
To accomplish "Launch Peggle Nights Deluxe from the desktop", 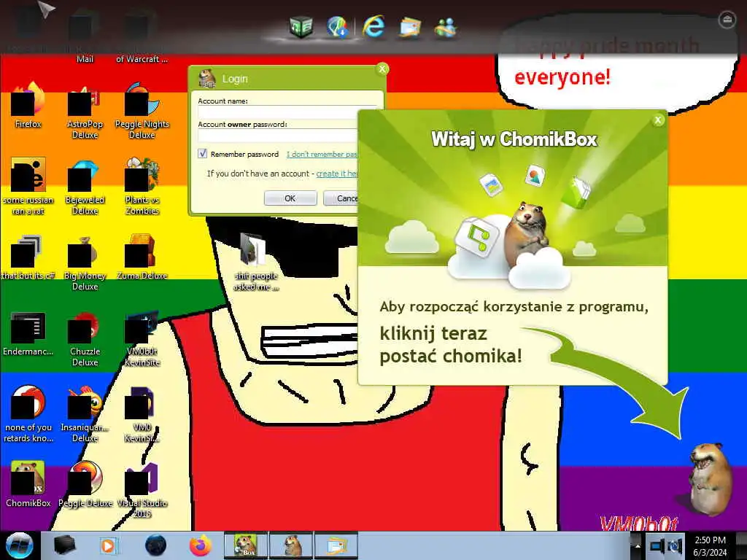I will tap(142, 112).
